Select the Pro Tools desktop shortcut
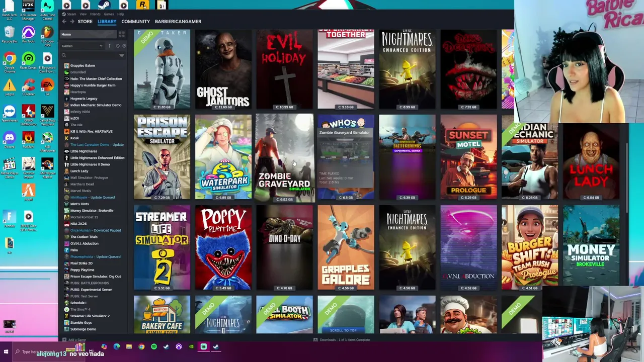This screenshot has width=644, height=362. [28, 34]
